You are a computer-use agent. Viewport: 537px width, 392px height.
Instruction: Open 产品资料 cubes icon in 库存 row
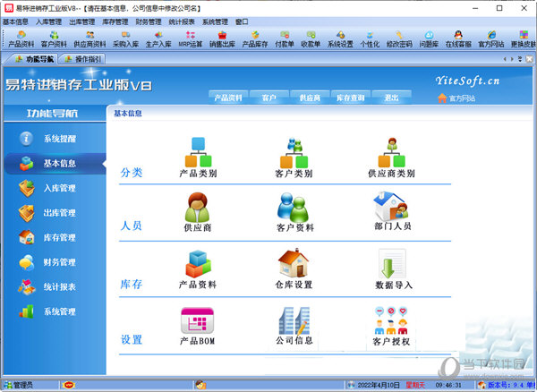tap(198, 269)
